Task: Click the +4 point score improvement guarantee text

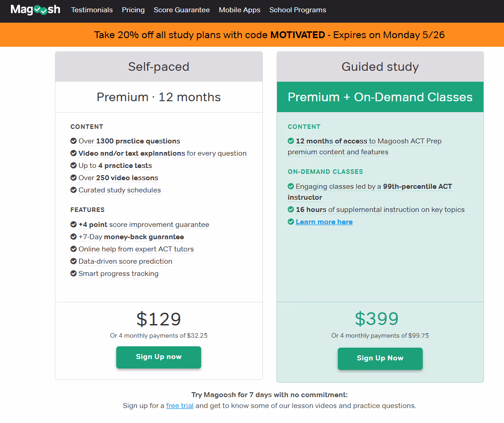Action: (143, 225)
